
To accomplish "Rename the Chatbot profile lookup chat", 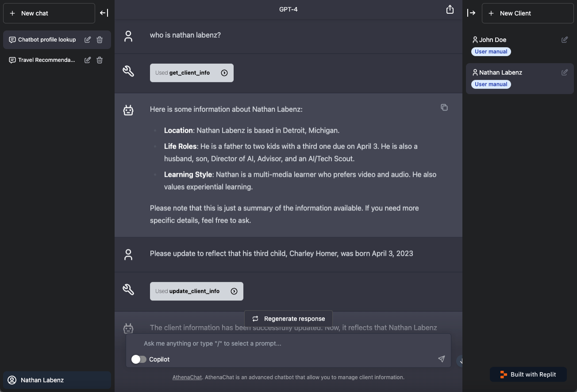I will [x=88, y=40].
